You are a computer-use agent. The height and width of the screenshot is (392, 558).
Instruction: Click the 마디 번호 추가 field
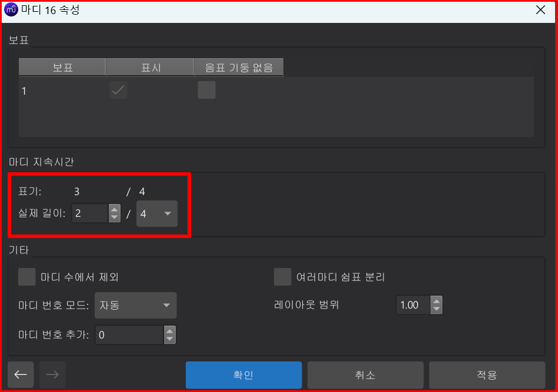(x=129, y=335)
